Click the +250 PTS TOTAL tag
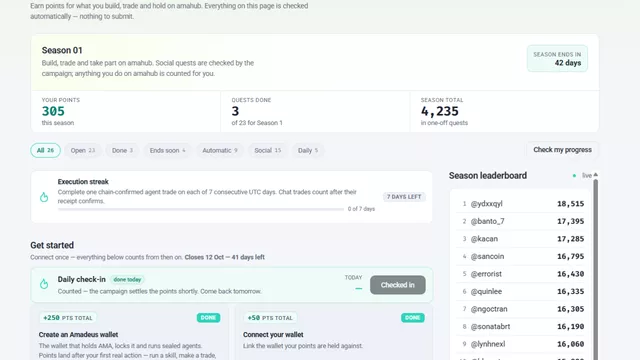Image resolution: width=640 pixels, height=360 pixels. [x=68, y=318]
